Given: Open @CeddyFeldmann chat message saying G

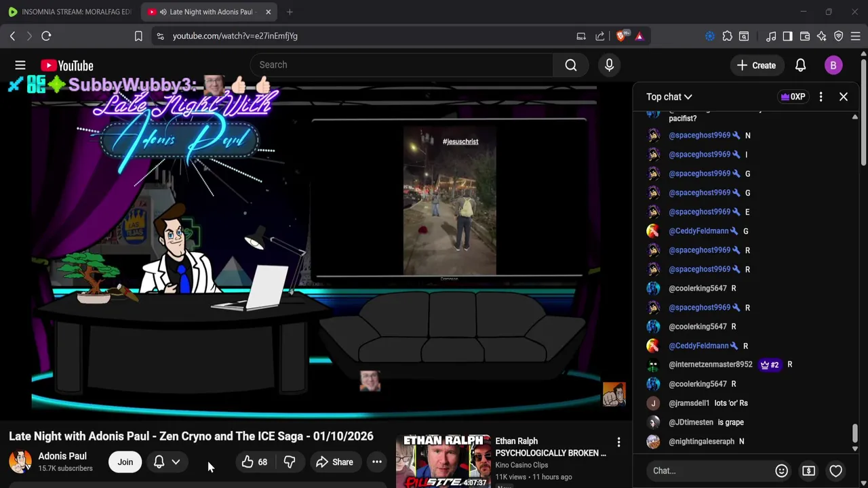Looking at the screenshot, I should [x=745, y=231].
